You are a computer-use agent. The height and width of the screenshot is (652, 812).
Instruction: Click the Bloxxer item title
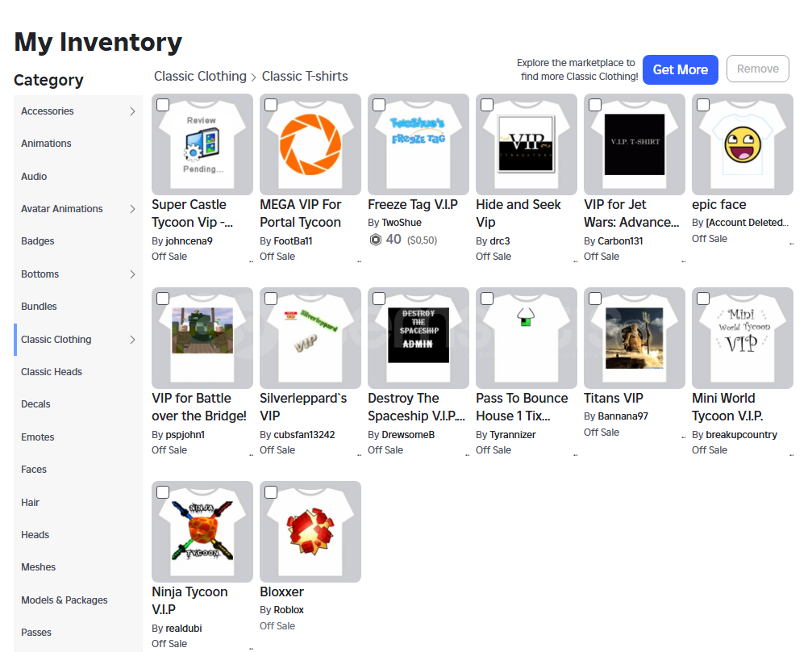click(281, 591)
